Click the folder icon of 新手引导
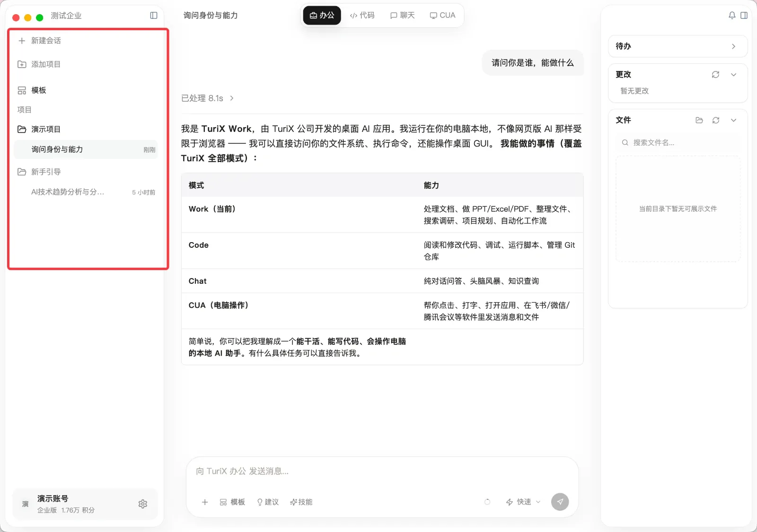Screen dimensions: 757x532 click(x=22, y=172)
